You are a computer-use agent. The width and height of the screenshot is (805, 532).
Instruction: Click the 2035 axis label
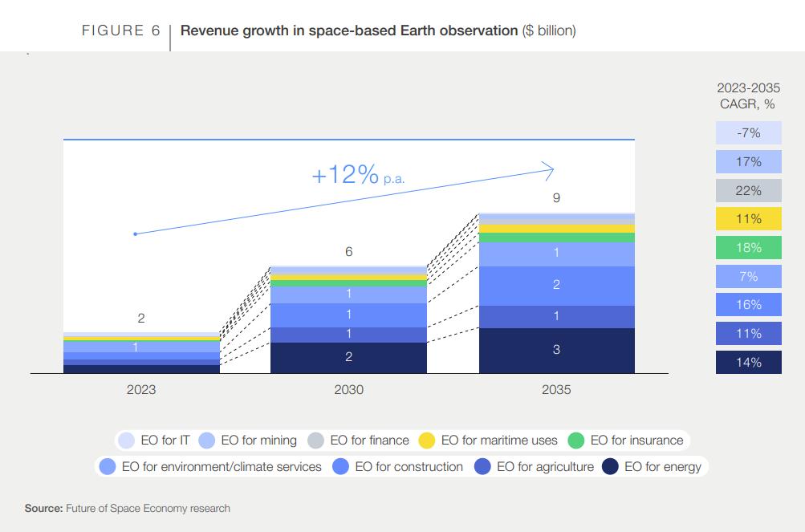point(556,390)
